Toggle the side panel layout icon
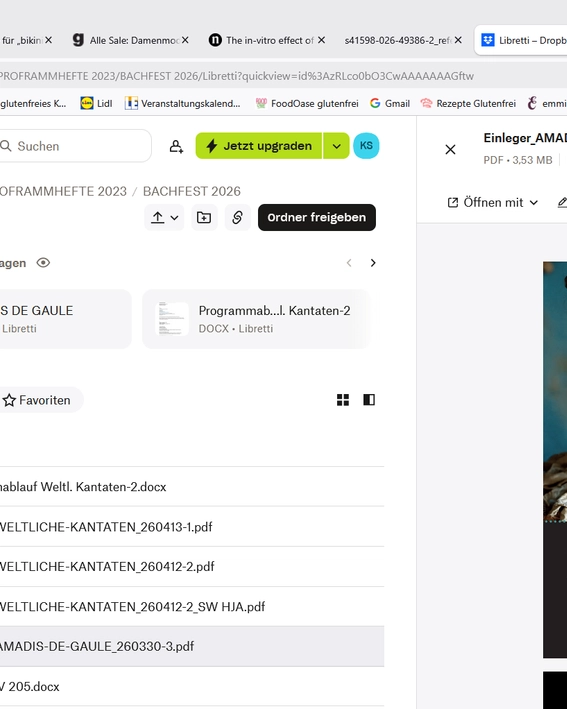Viewport: 567px width, 709px height. point(369,400)
